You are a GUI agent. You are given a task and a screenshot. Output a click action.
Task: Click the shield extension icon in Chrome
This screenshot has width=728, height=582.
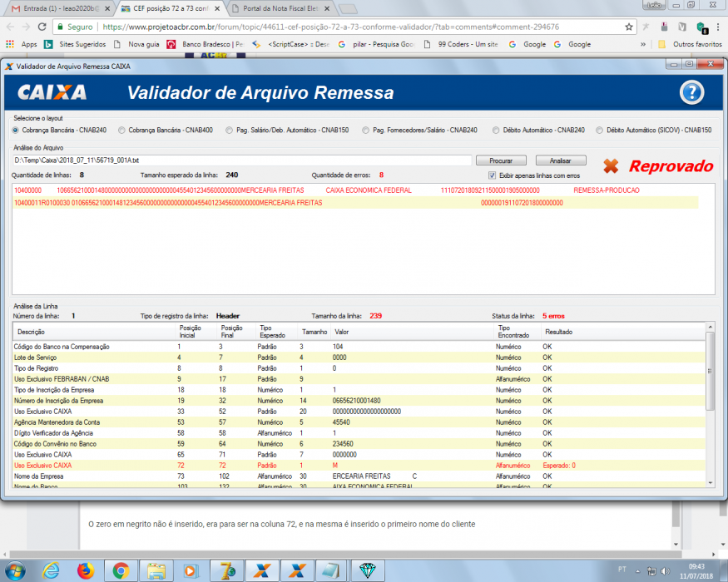[701, 27]
